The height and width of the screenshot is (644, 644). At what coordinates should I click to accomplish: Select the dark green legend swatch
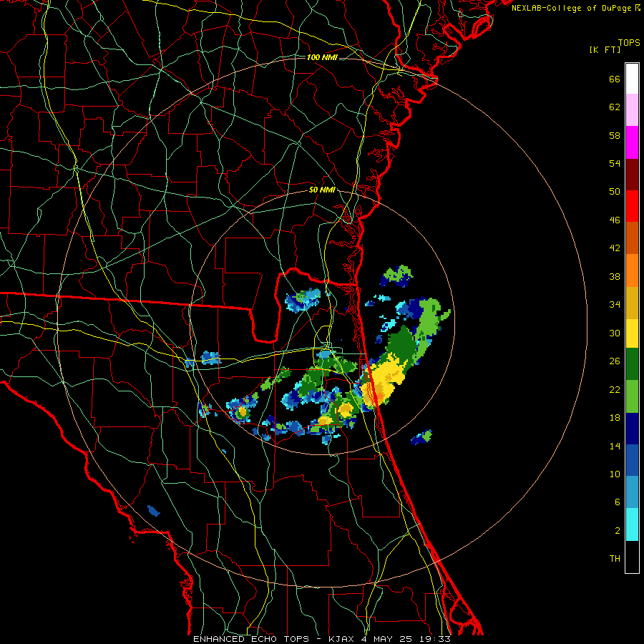[632, 364]
